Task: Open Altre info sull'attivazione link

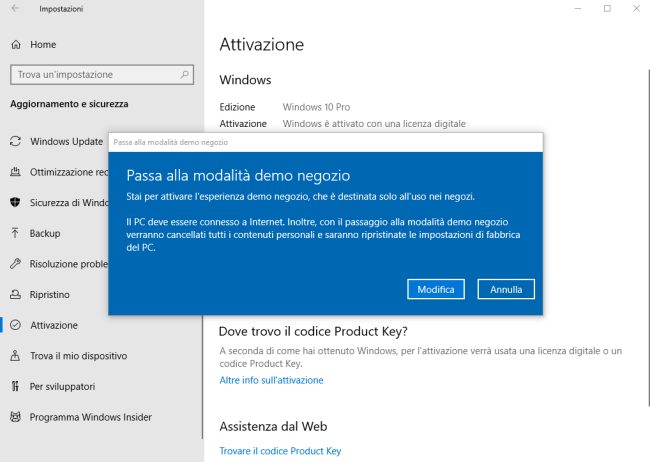Action: point(271,380)
